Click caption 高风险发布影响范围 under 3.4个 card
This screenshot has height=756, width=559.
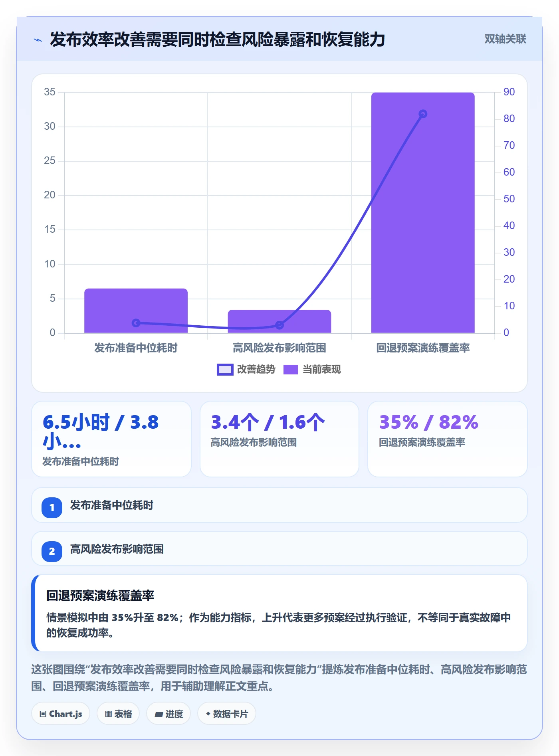pyautogui.click(x=254, y=442)
